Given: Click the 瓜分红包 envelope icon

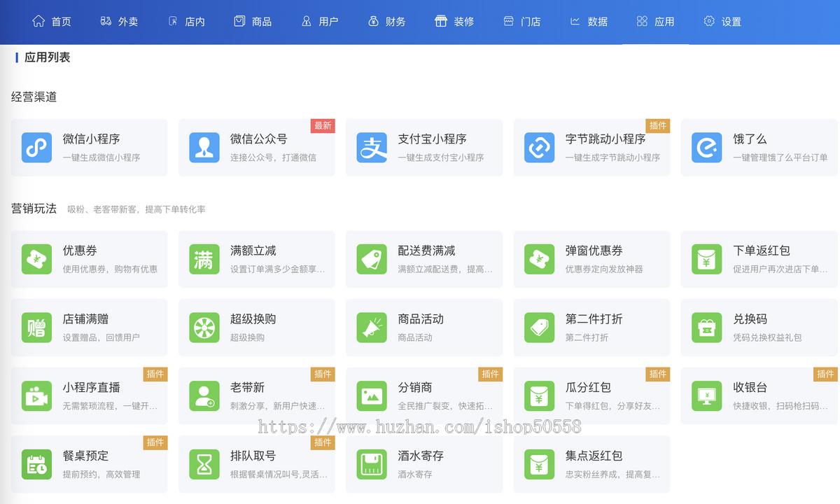Looking at the screenshot, I should [x=539, y=396].
